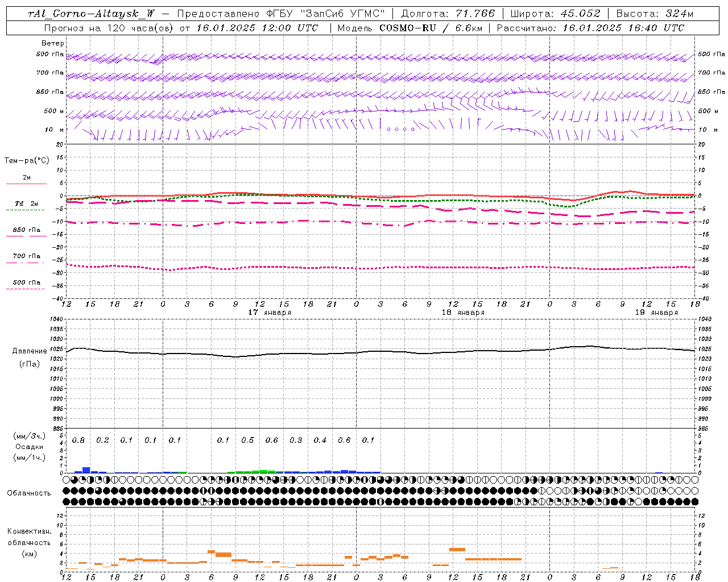Click the 0.5 precipitation value
The image size is (728, 582).
(x=247, y=440)
